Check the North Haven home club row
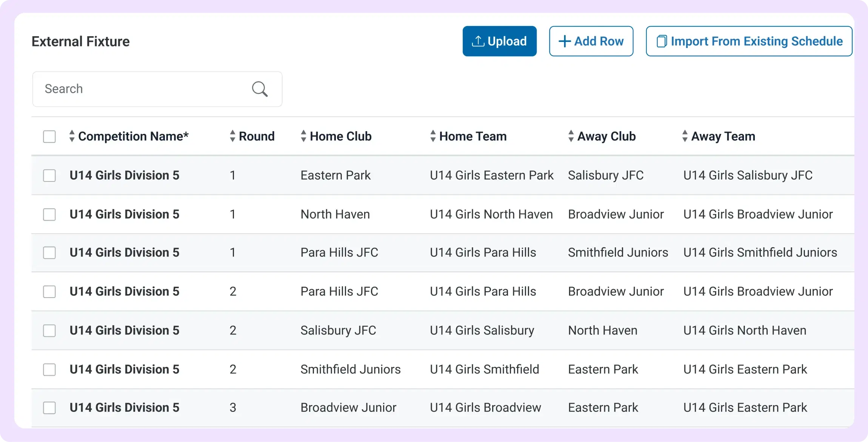 click(49, 214)
